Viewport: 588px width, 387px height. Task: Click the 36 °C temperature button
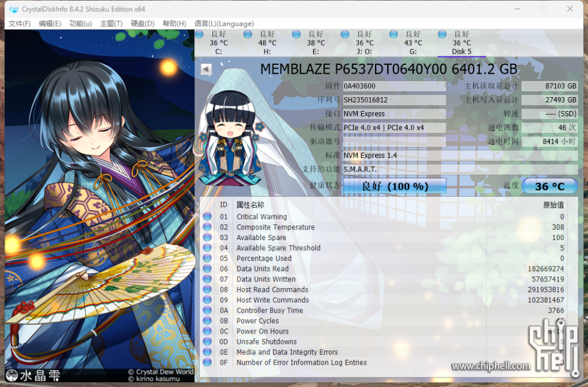[550, 186]
